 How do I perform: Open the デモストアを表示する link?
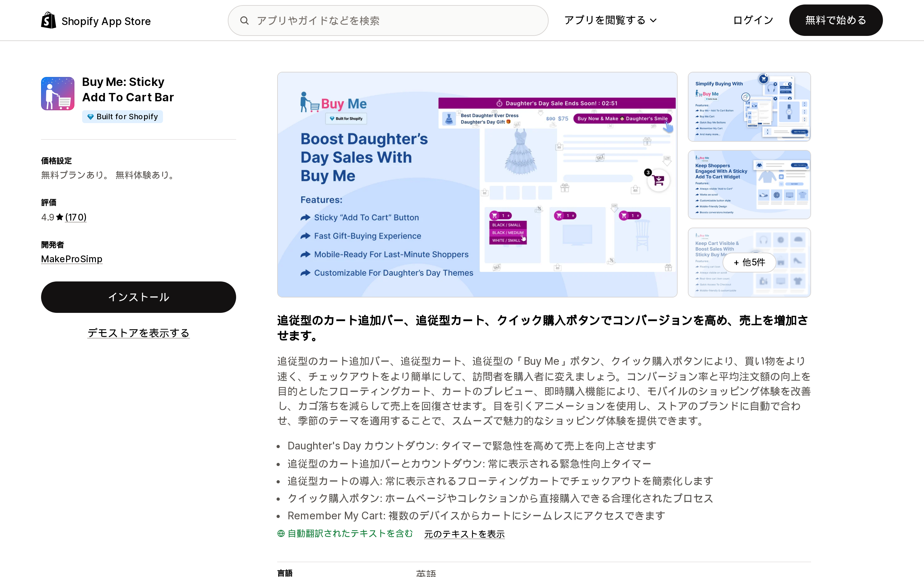[x=138, y=333]
